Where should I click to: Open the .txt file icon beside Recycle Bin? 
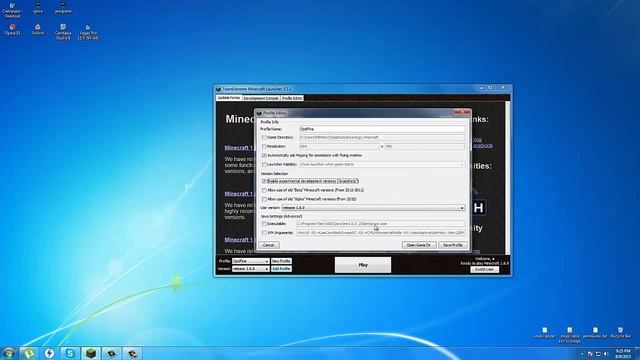click(595, 333)
